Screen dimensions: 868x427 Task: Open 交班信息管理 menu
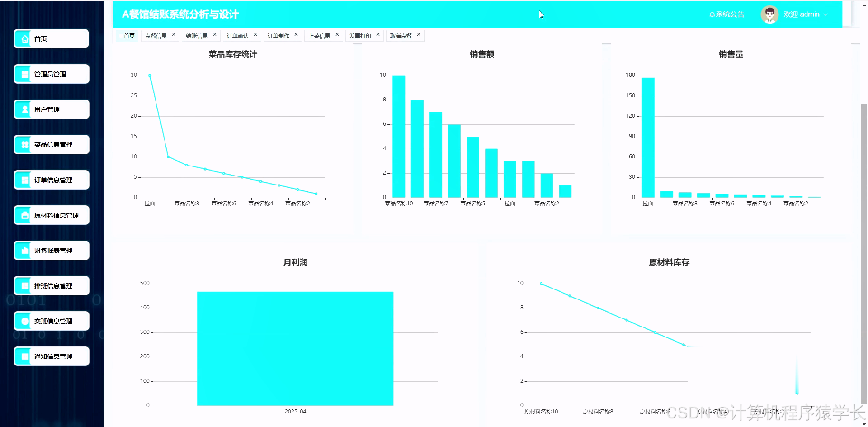coord(52,321)
